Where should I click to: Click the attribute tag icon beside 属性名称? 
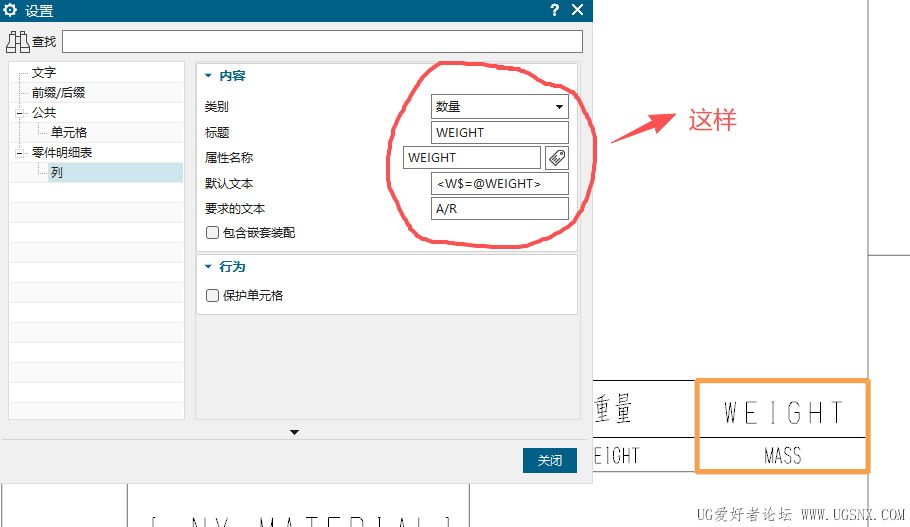pyautogui.click(x=557, y=158)
